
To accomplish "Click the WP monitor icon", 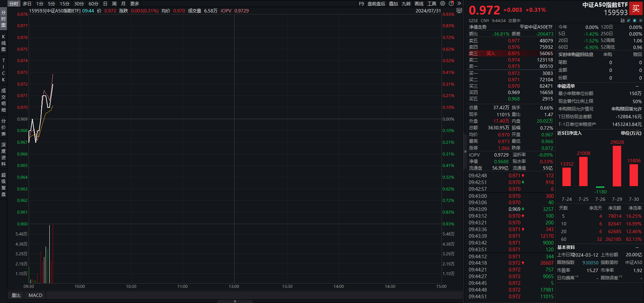I will click(459, 11).
